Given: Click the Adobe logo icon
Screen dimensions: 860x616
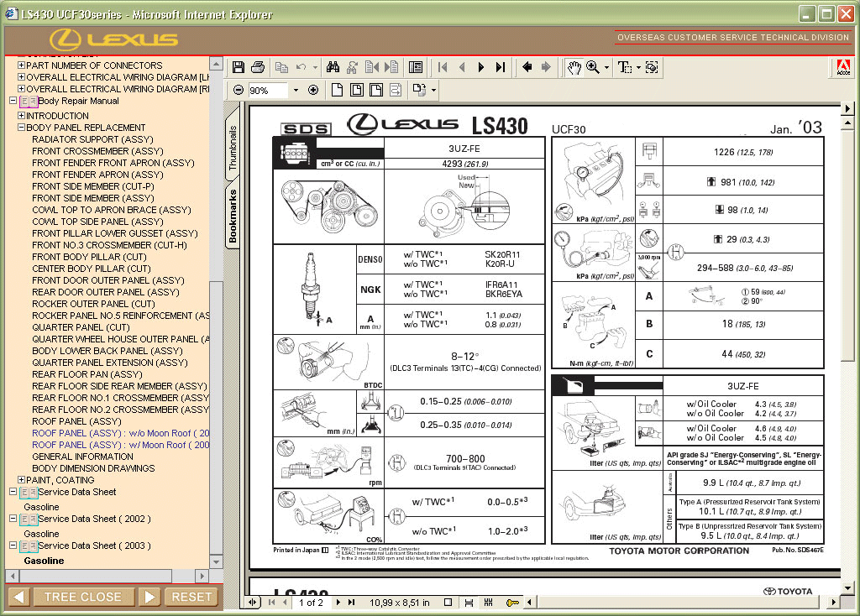Looking at the screenshot, I should point(843,67).
